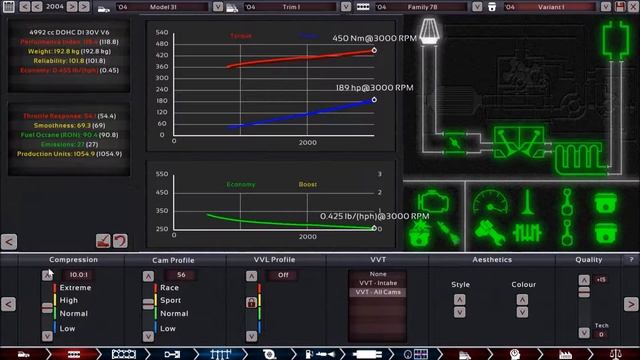This screenshot has width=640, height=360.
Task: Click the green crankshaft icon
Action: point(527,233)
